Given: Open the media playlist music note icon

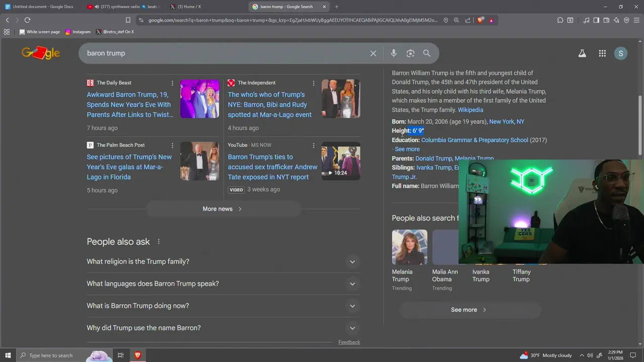Looking at the screenshot, I should point(586,20).
